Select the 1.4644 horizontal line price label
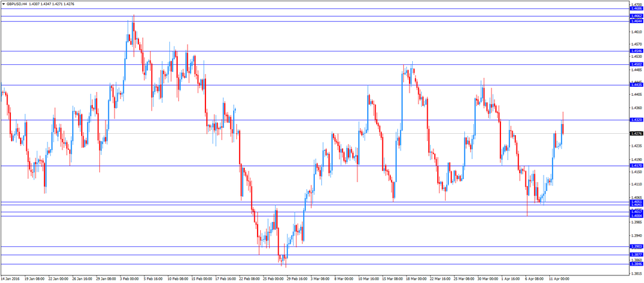 637,21
